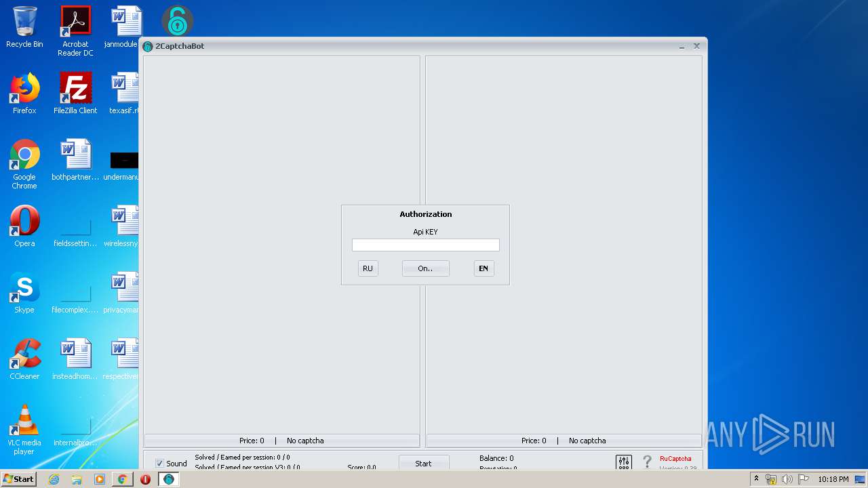Viewport: 868px width, 488px height.
Task: Switch language to EN
Action: tap(484, 268)
